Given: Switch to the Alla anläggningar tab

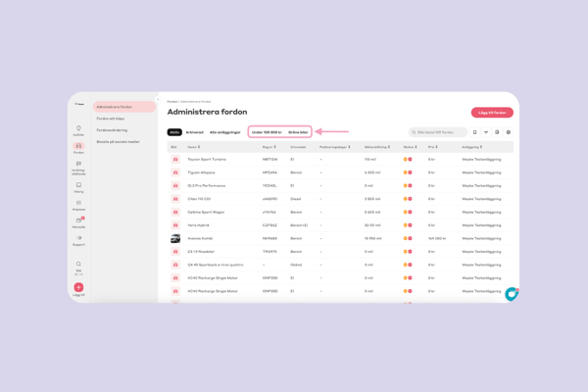Looking at the screenshot, I should 225,132.
